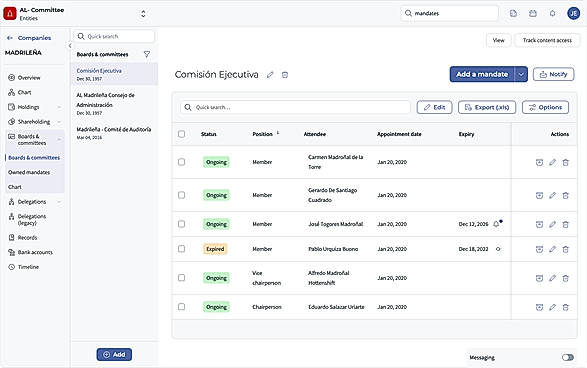Image resolution: width=587 pixels, height=368 pixels.
Task: Tick checkbox for Alfredo Madroñal Hottershift
Action: point(182,278)
